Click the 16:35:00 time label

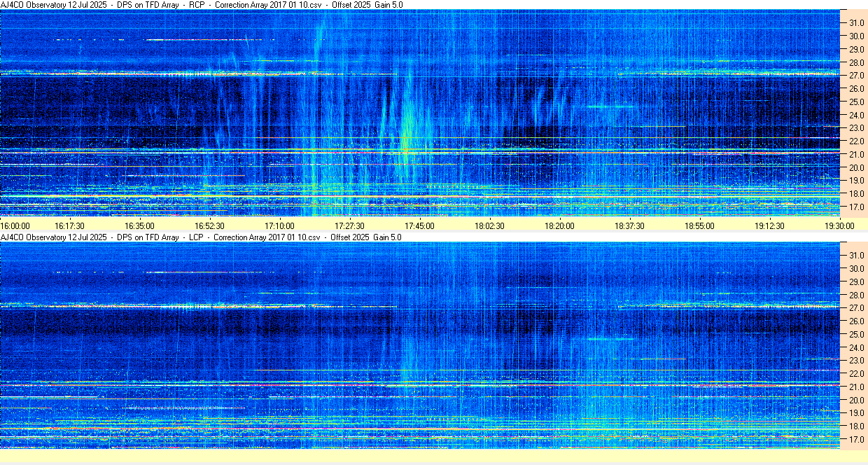140,225
